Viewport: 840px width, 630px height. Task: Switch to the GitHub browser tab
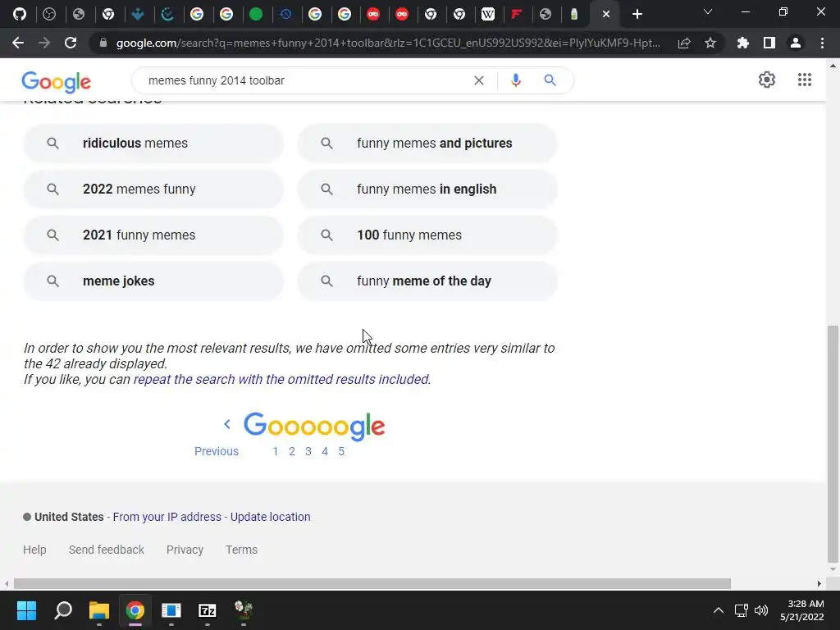[20, 14]
